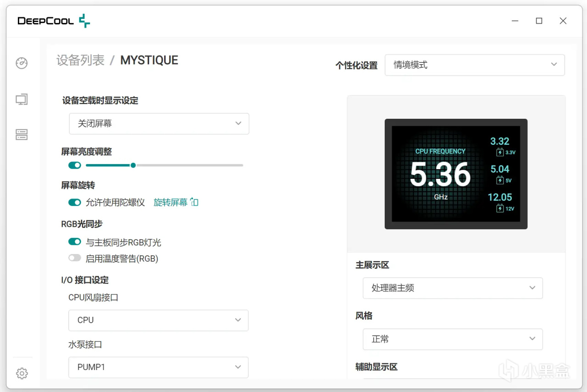Click the CPU FREQUENCY label in preview

(x=440, y=151)
